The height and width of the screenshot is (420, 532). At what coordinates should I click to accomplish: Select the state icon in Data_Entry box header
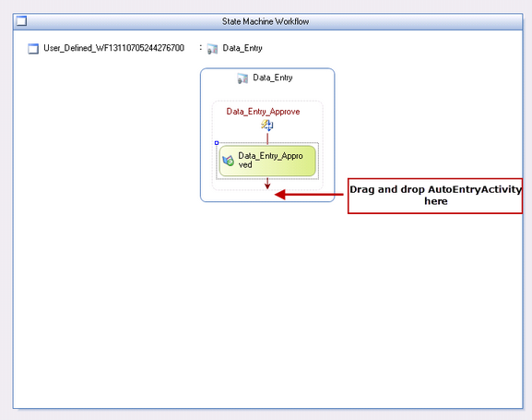coord(242,78)
